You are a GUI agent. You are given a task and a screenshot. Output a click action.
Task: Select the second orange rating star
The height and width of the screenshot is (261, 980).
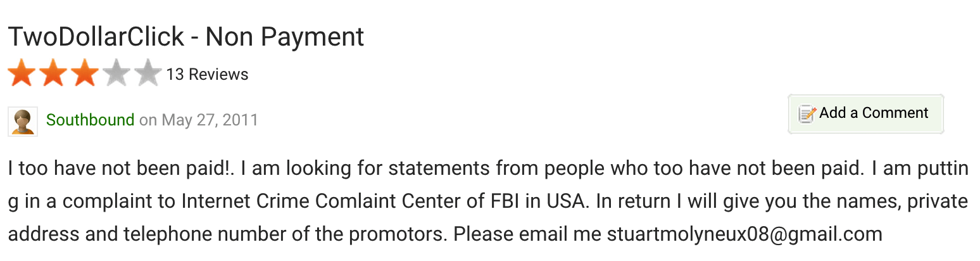coord(54,73)
